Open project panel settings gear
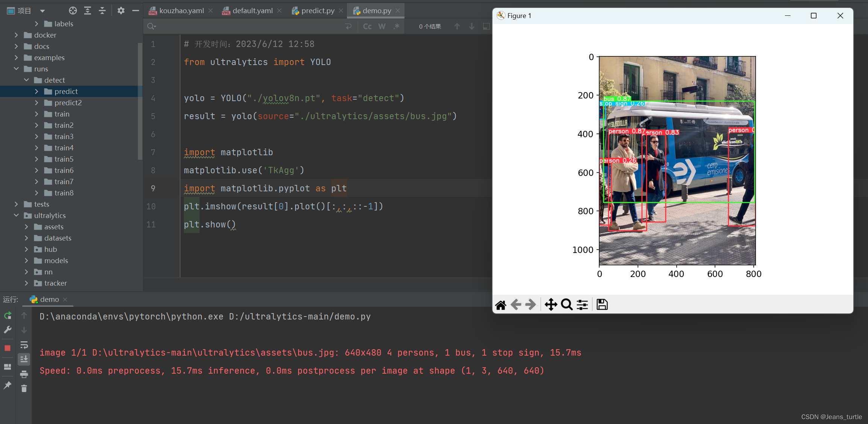Screen dimensions: 868x424 (121, 11)
